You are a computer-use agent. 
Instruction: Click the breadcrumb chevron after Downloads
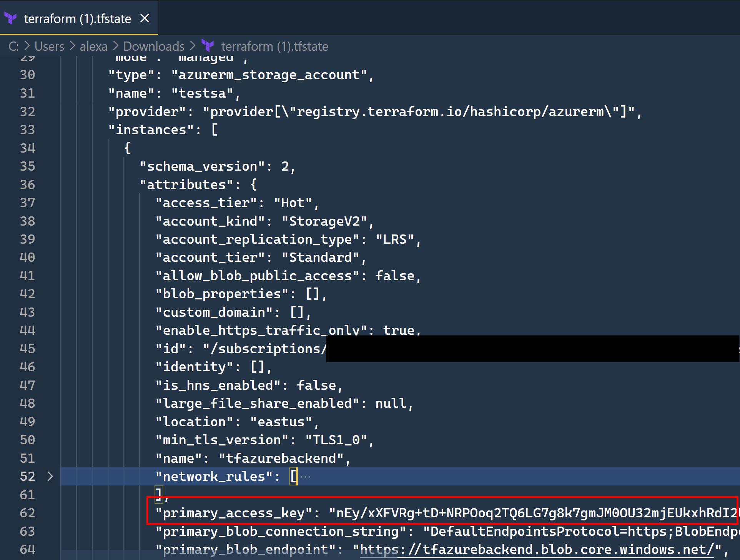click(193, 46)
